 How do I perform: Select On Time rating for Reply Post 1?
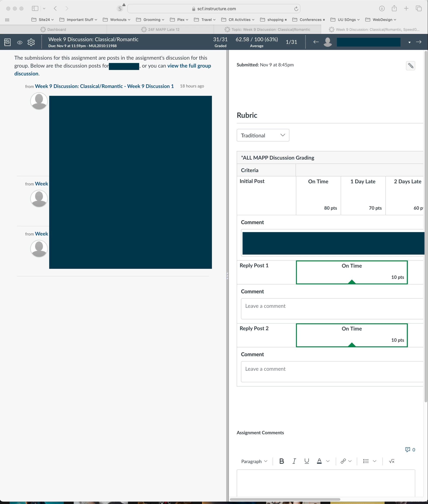point(352,272)
